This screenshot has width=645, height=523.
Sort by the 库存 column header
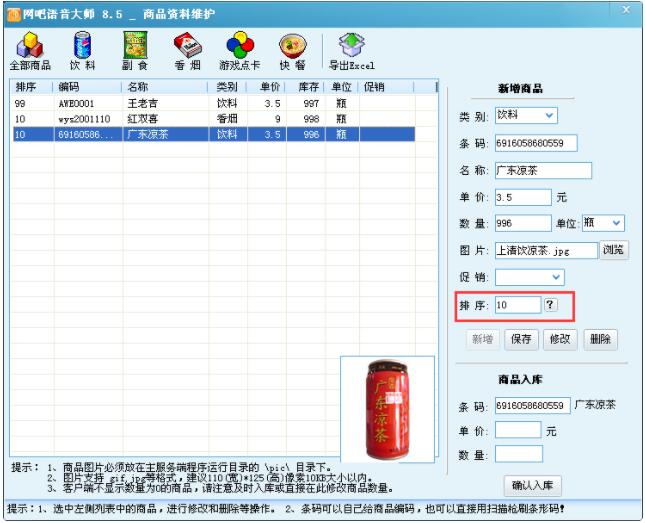tap(305, 87)
